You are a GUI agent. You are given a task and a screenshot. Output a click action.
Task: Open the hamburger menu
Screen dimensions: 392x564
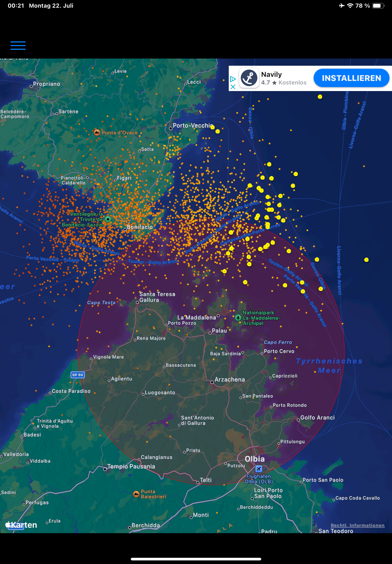pos(18,45)
